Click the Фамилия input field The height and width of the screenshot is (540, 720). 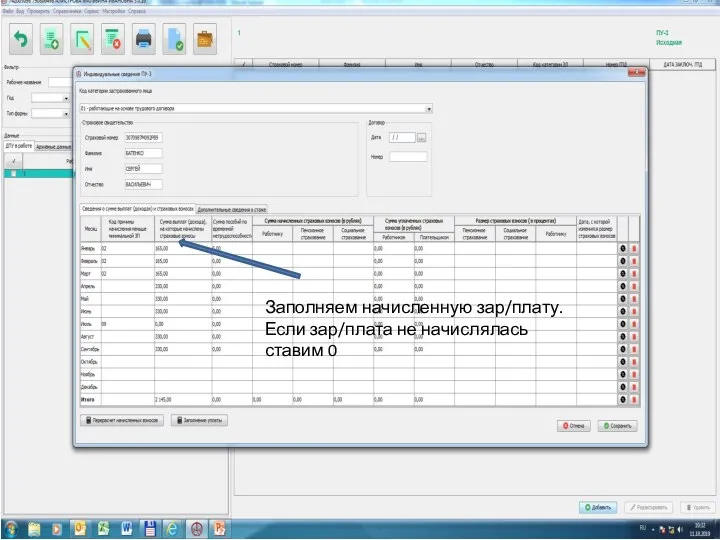(x=143, y=153)
